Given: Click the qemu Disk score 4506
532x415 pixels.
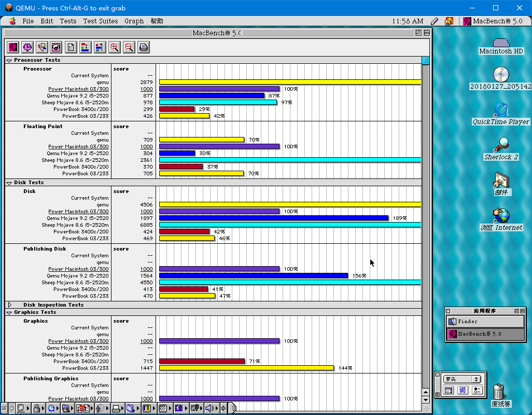Looking at the screenshot, I should point(146,204).
